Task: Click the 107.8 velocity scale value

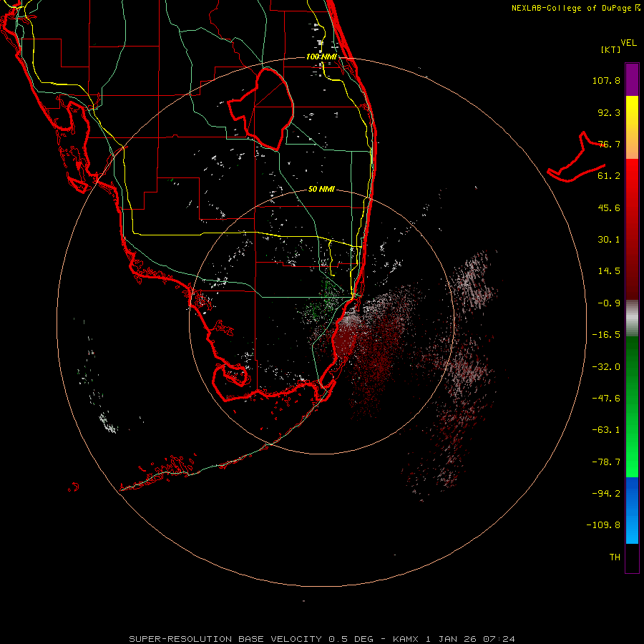Action: pyautogui.click(x=606, y=80)
